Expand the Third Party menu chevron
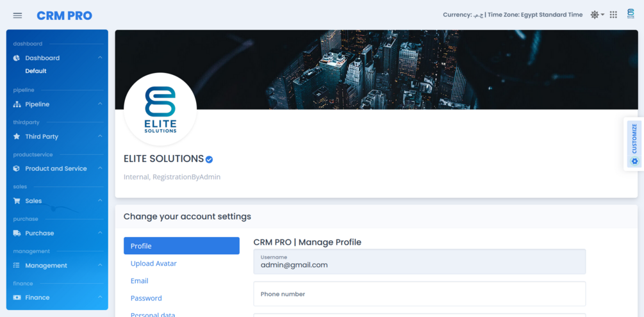The width and height of the screenshot is (644, 317). (100, 136)
